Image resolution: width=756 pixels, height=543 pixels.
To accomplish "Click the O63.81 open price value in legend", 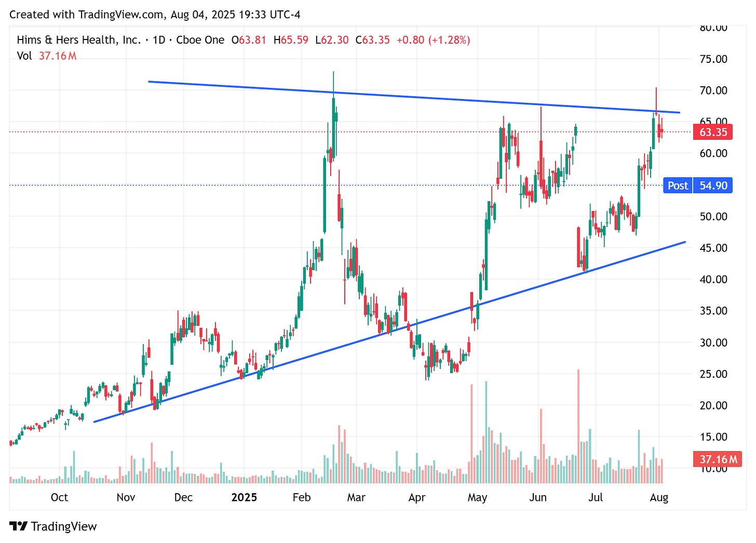I will [248, 39].
